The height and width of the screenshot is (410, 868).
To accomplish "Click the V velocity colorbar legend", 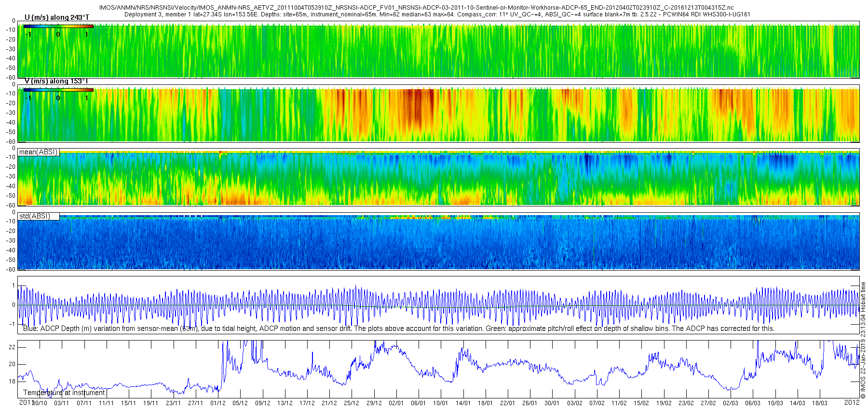I will [x=58, y=90].
